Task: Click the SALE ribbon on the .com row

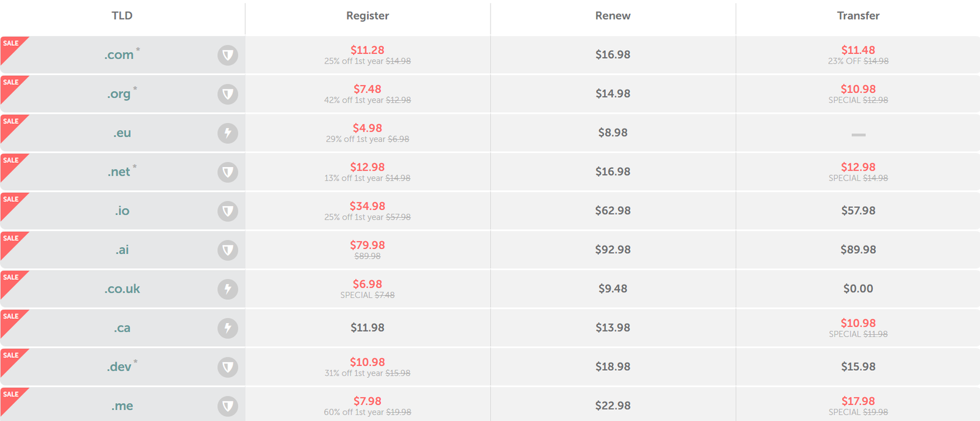Action: tap(11, 47)
